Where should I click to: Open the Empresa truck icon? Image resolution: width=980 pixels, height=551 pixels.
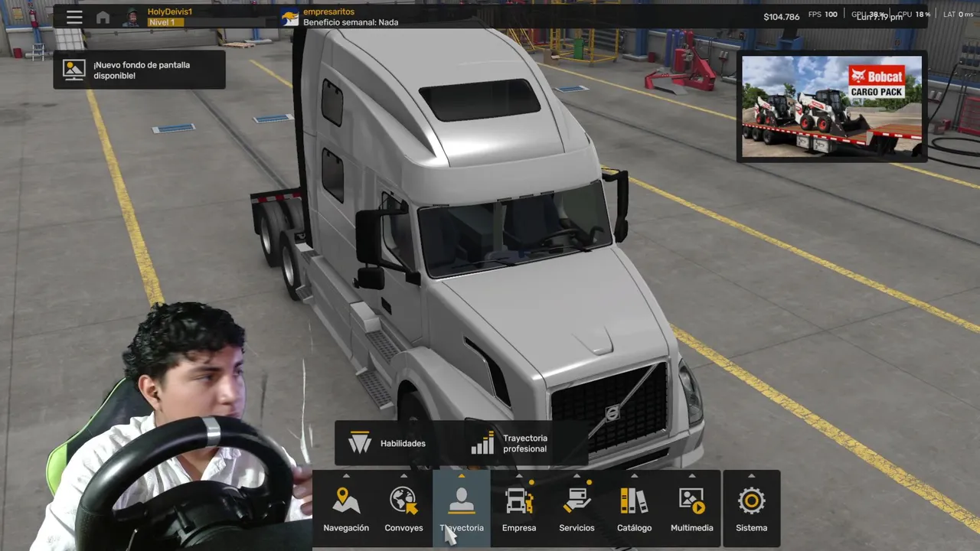[519, 501]
